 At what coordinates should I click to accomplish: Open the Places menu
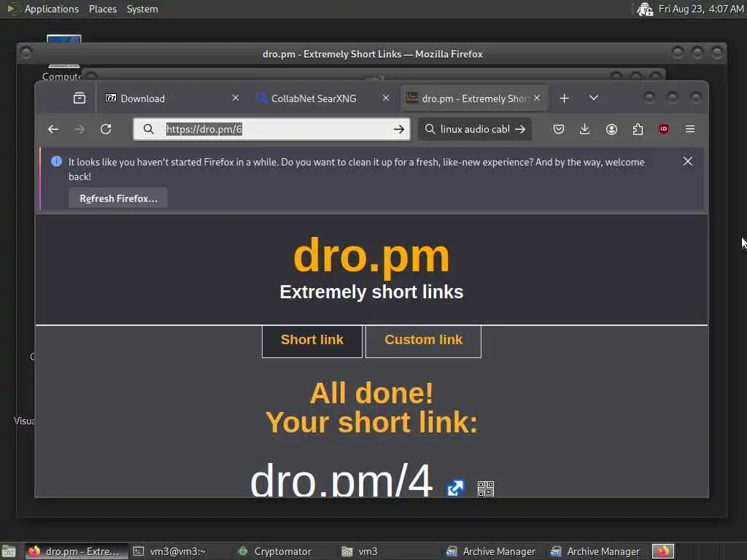click(102, 9)
